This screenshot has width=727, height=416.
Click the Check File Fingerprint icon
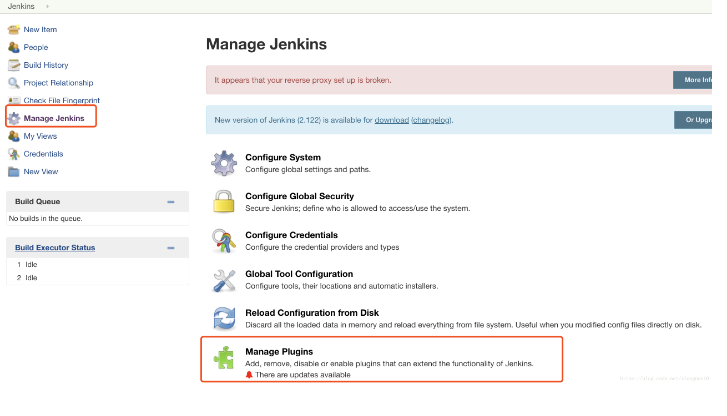14,100
